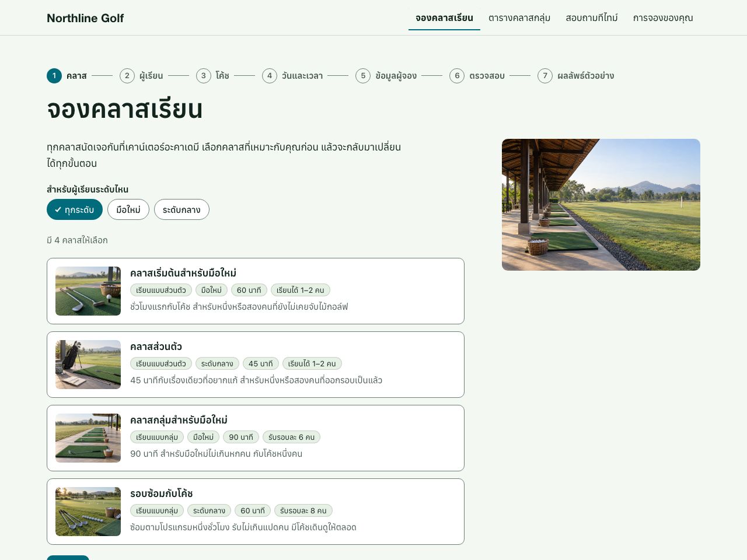
Task: Go to step 5 ข้อมูลผู้จอง
Action: tap(386, 76)
